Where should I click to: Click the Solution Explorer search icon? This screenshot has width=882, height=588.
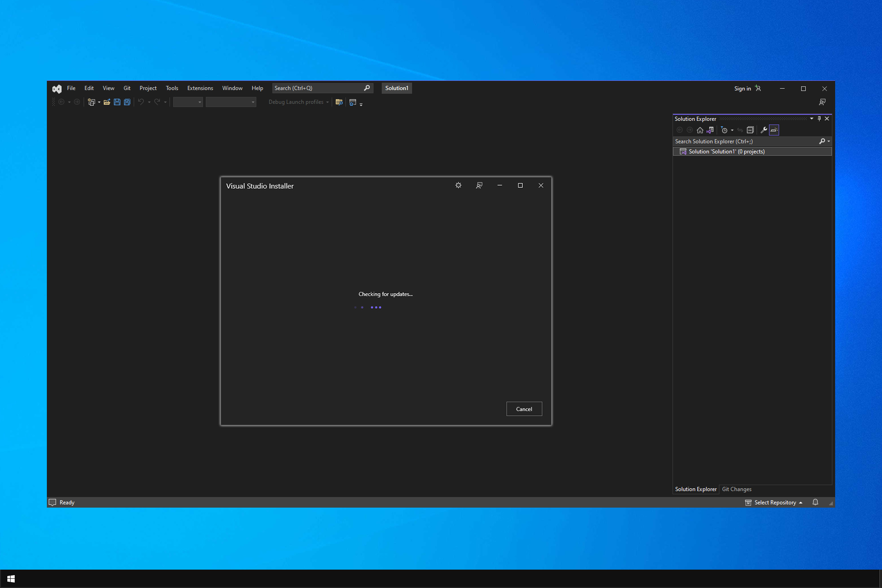point(821,141)
